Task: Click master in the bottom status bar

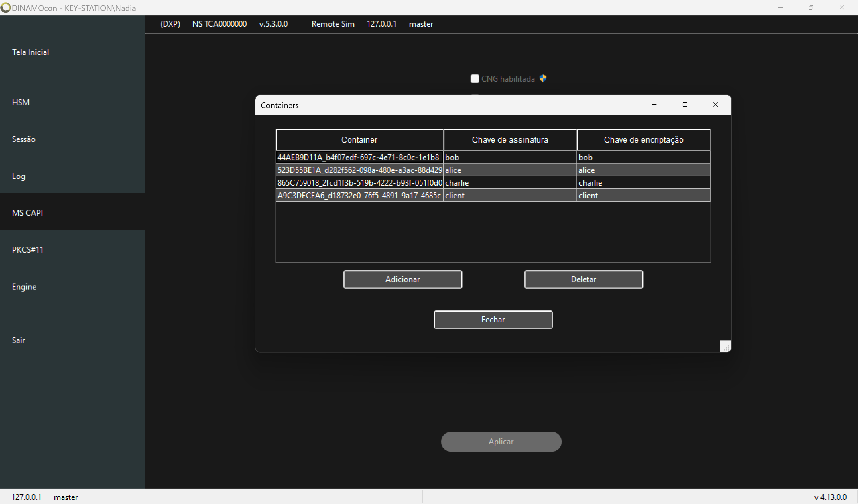Action: [x=66, y=497]
